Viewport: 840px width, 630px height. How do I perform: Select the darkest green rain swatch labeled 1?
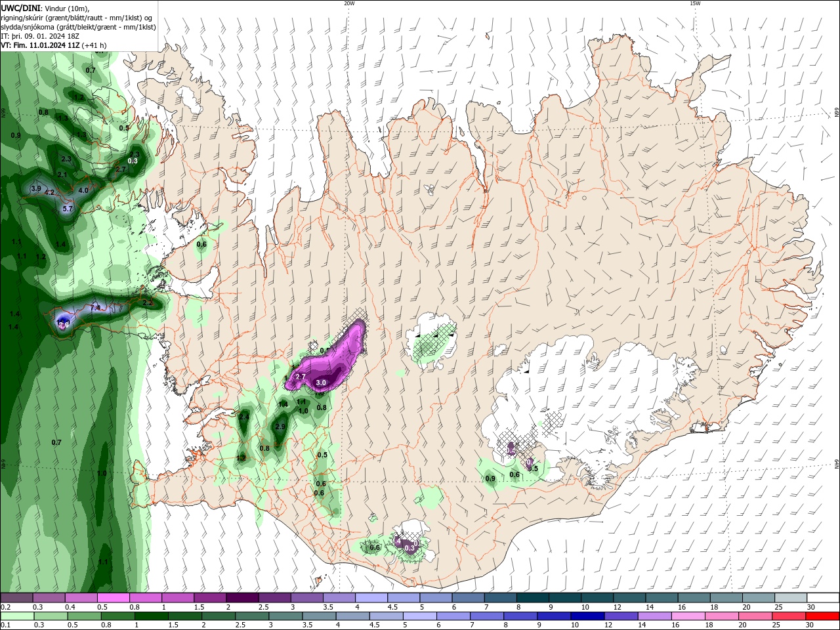pyautogui.click(x=152, y=616)
